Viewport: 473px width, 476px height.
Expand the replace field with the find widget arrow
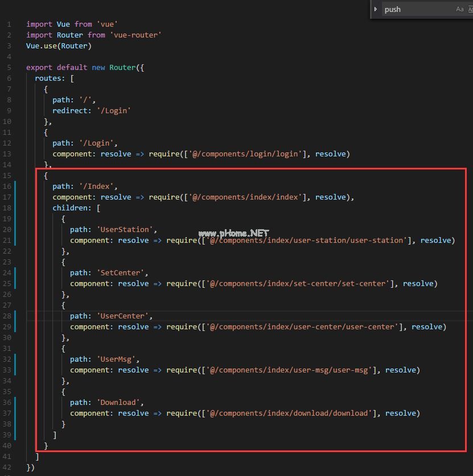376,9
